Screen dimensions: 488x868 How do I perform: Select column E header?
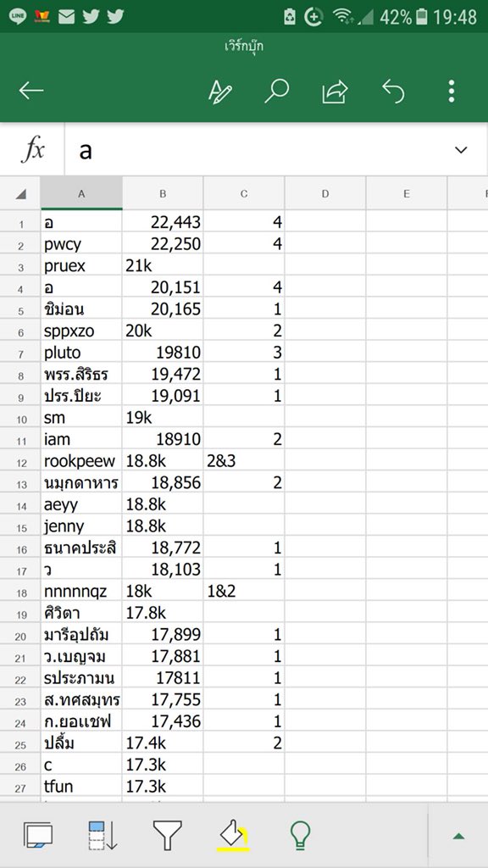click(x=407, y=194)
